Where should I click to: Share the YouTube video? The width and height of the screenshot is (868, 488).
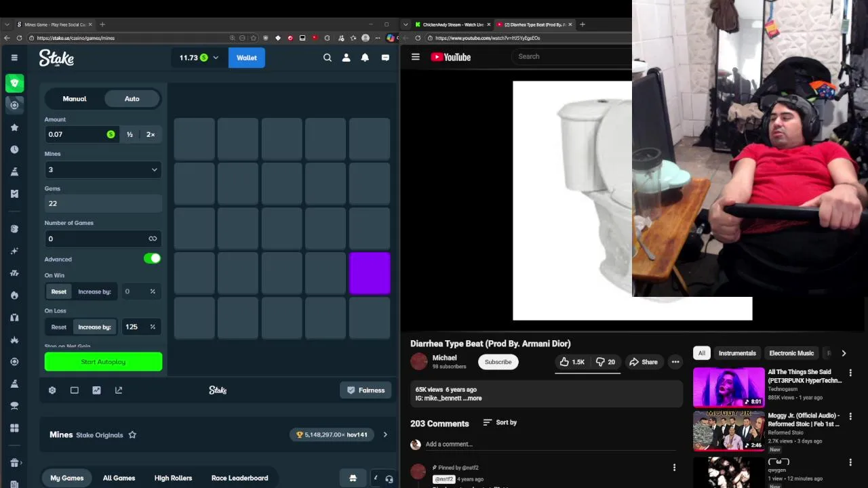[643, 362]
